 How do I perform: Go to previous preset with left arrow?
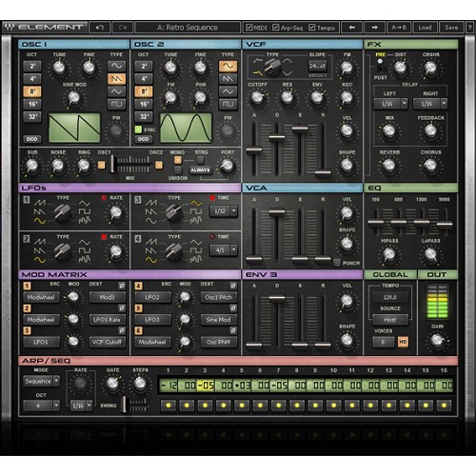351,28
